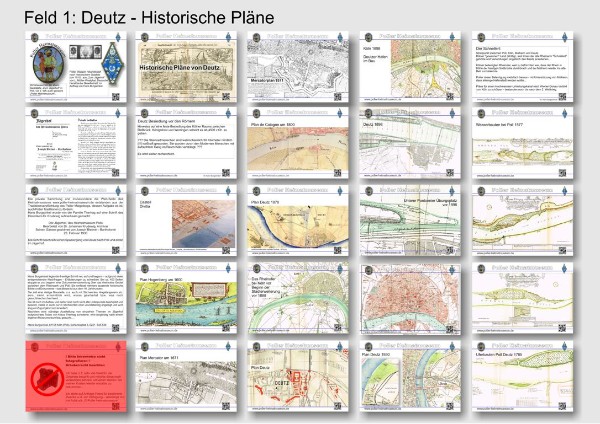
Task: Click website link on 'Besiedlung vor den Römern' slide
Action: click(x=158, y=176)
